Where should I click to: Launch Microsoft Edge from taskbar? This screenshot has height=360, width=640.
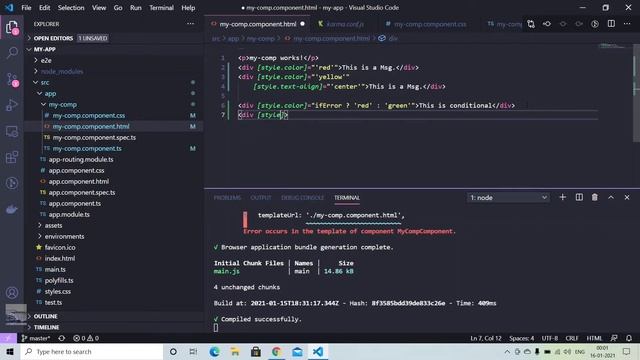[x=214, y=351]
